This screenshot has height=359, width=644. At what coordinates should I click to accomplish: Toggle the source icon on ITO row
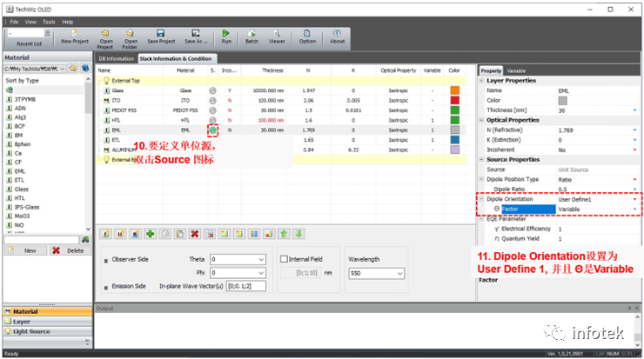point(212,101)
